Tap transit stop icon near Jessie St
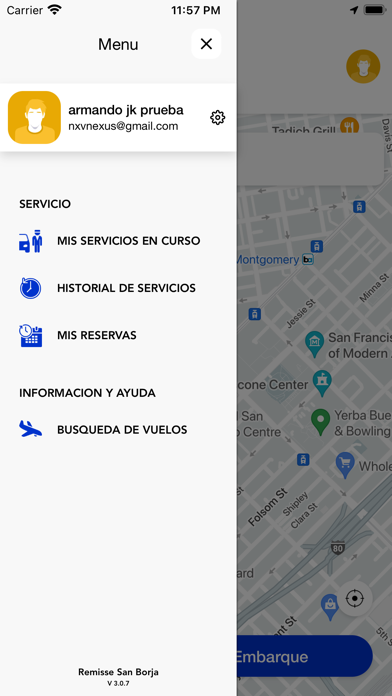 pos(254,314)
